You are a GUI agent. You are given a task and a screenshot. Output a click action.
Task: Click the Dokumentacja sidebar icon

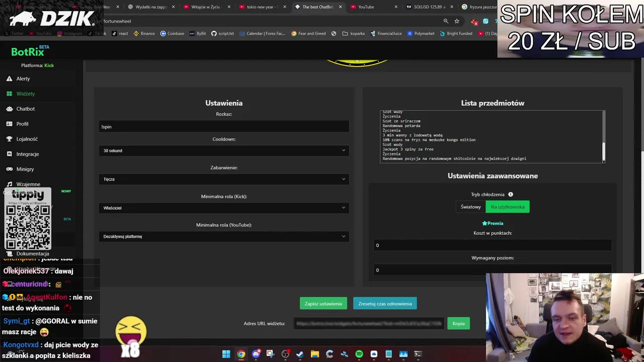pyautogui.click(x=10, y=253)
